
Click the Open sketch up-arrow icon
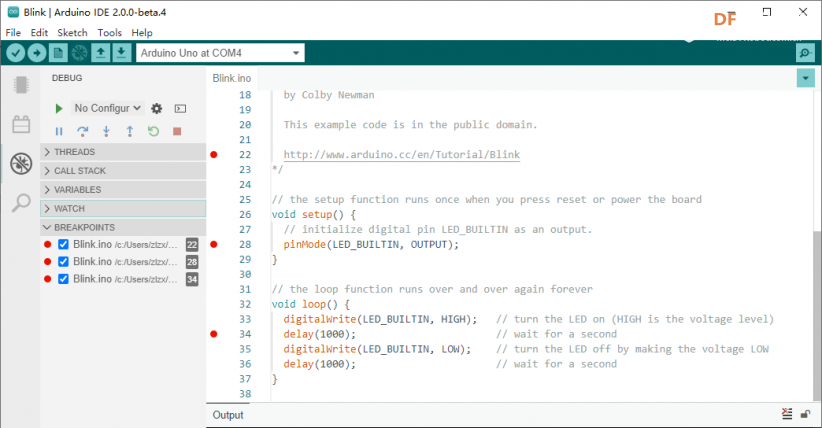click(x=101, y=53)
